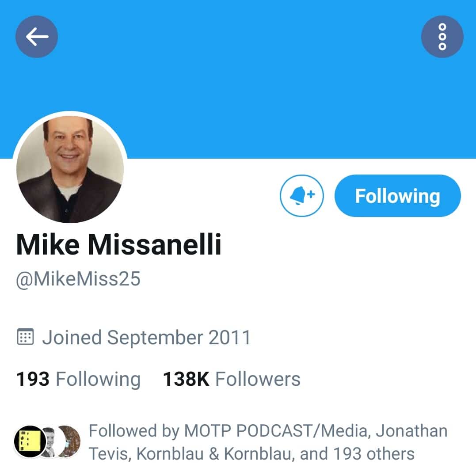Open the three-dot overflow menu
This screenshot has height=468, width=476.
pyautogui.click(x=442, y=37)
